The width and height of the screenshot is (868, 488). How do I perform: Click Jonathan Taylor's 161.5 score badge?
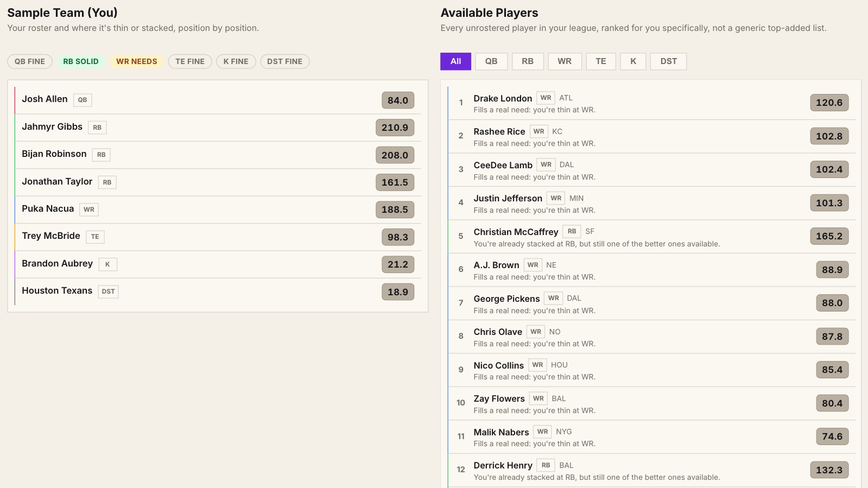pyautogui.click(x=395, y=182)
